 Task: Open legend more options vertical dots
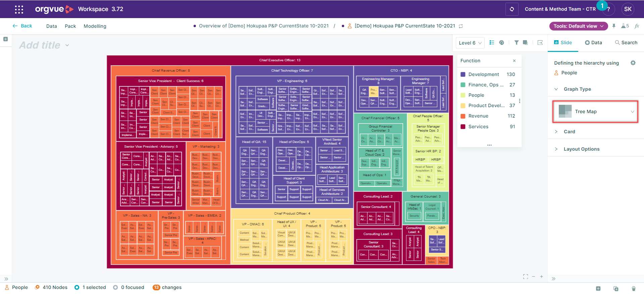click(520, 101)
